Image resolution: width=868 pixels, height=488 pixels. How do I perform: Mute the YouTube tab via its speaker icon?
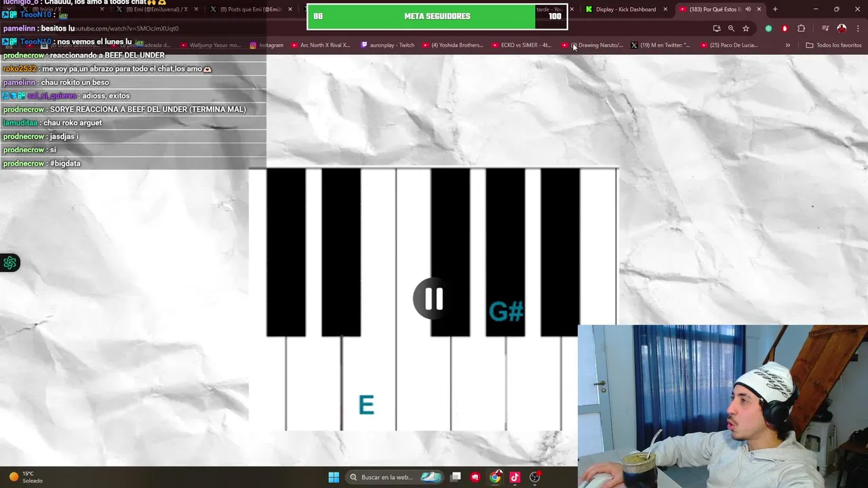(x=748, y=9)
